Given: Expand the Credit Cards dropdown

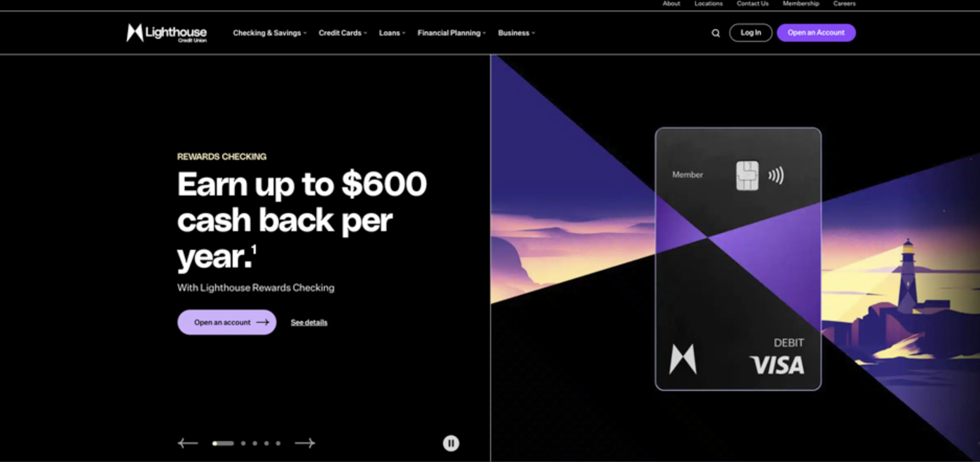Looking at the screenshot, I should (343, 33).
